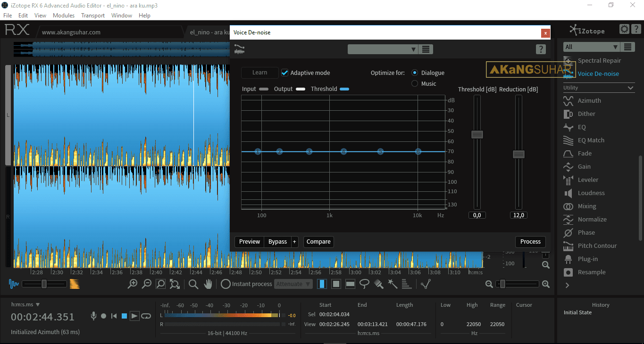
Task: Select the Time selection tool
Action: pos(322,284)
